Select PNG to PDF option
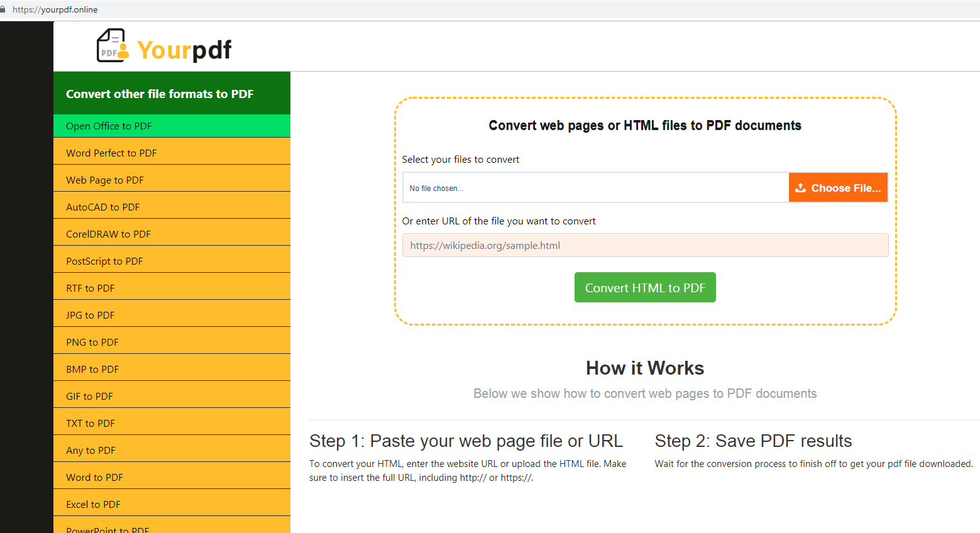 click(172, 342)
